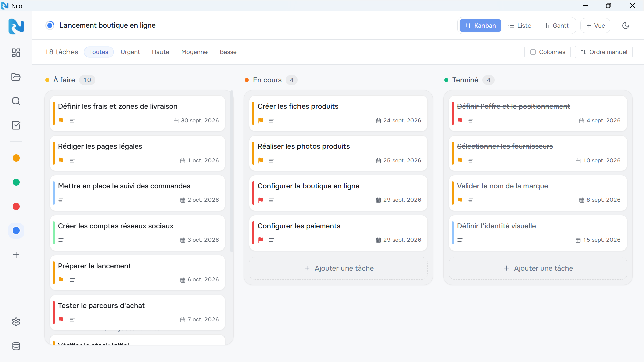This screenshot has height=362, width=644.
Task: Switch to Kanban view
Action: tap(480, 26)
